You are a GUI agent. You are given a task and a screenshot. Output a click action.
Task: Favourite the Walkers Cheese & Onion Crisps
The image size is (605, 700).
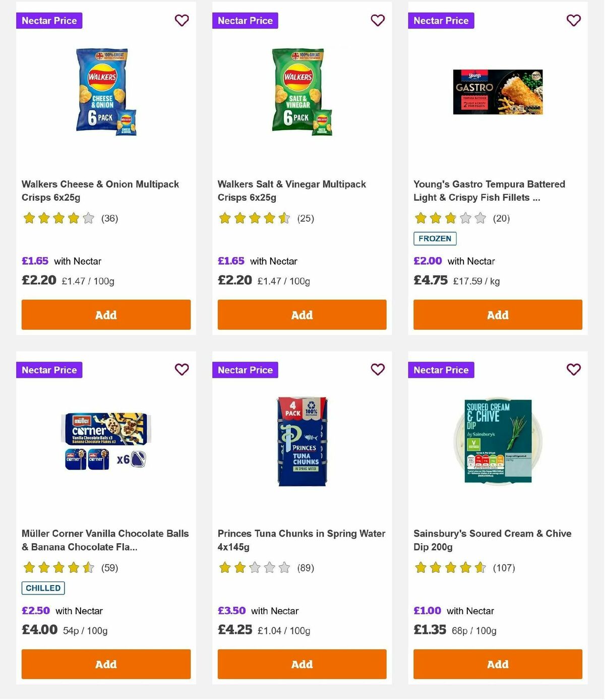coord(181,21)
